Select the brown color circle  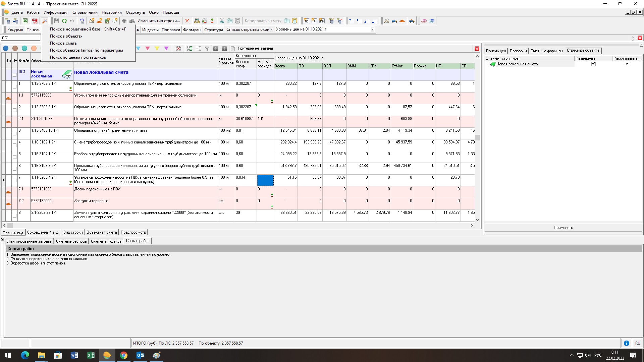[15, 48]
